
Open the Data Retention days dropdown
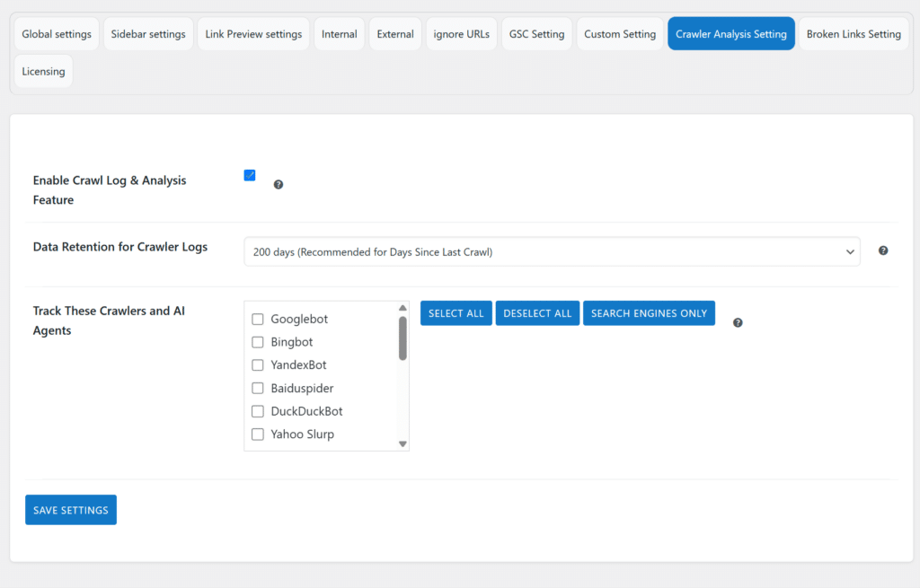[552, 251]
